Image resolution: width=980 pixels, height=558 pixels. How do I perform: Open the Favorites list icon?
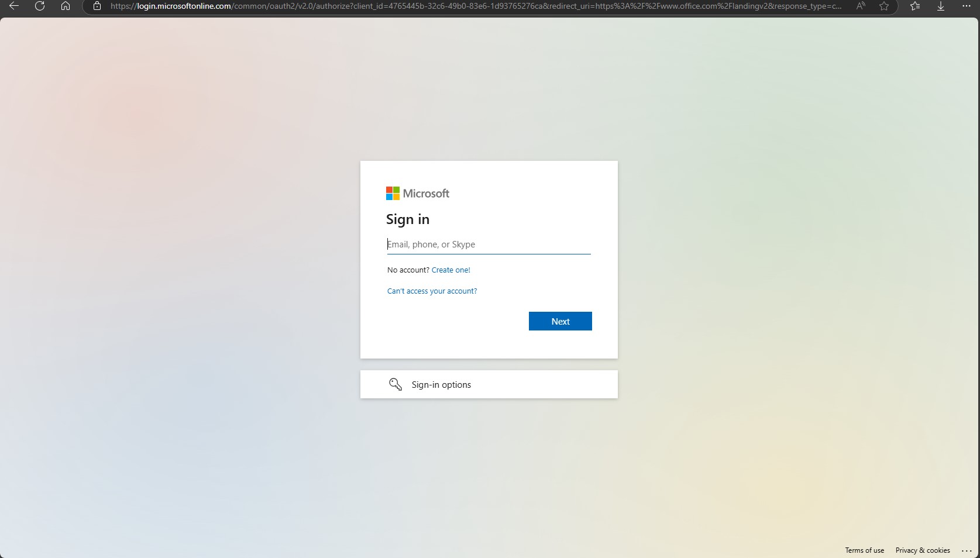[x=916, y=6]
